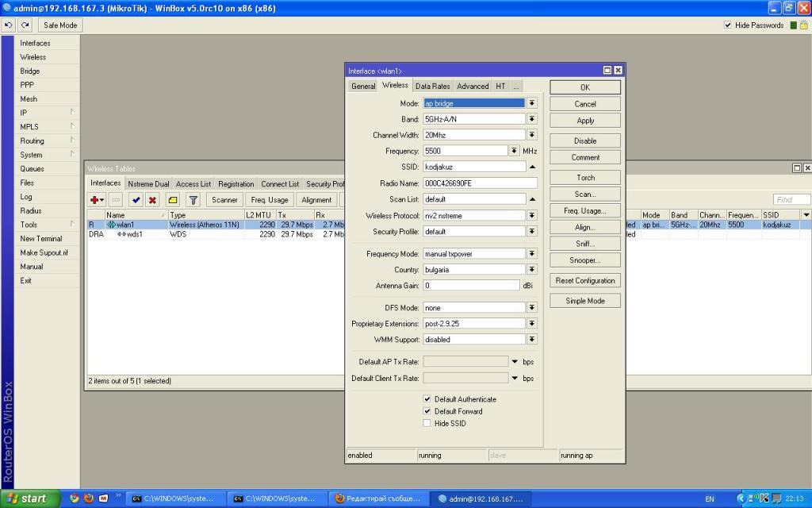Click the blue checkmark enable icon
Viewport: 812px width, 508px height.
point(136,200)
